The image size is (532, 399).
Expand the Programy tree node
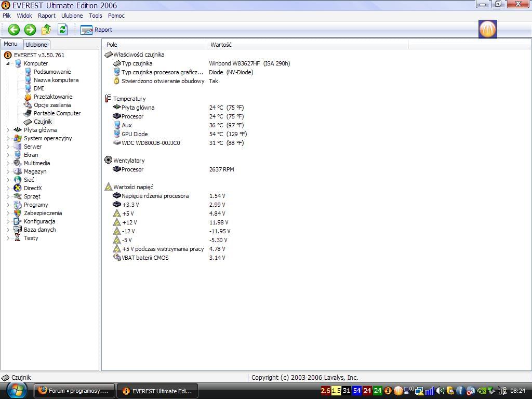pyautogui.click(x=8, y=205)
